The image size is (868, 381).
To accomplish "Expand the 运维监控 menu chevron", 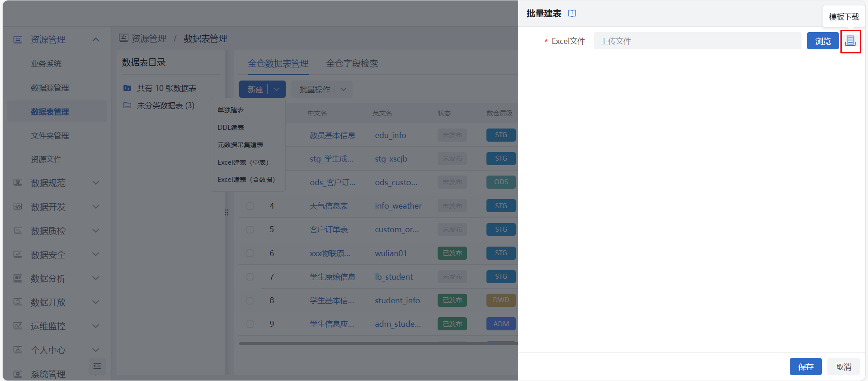I will tap(96, 326).
